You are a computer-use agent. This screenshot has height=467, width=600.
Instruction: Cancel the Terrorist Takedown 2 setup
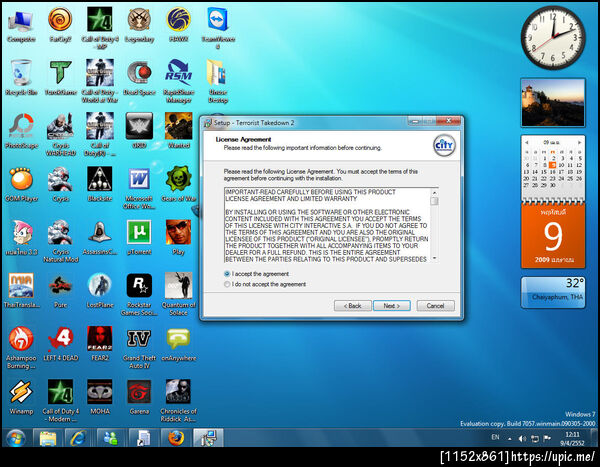(435, 306)
